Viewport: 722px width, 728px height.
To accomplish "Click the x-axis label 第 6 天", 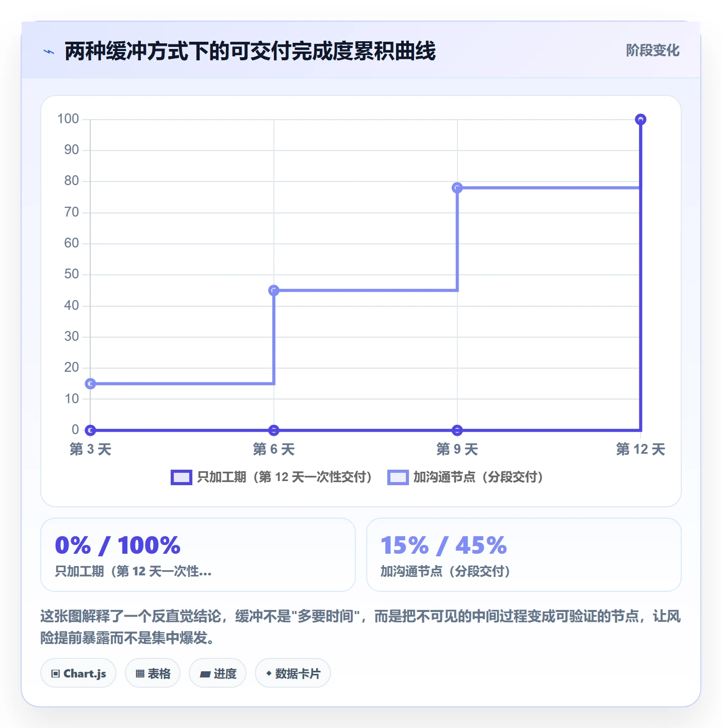I will pyautogui.click(x=274, y=449).
